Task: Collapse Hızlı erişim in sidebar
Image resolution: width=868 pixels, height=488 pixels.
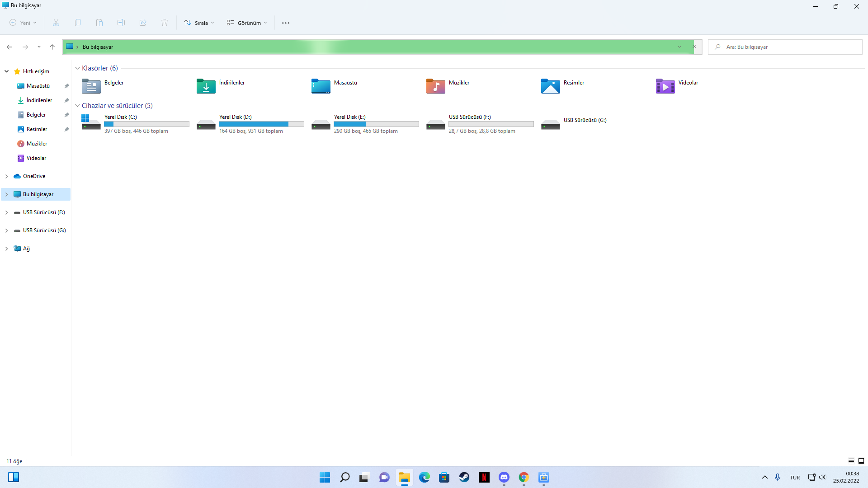Action: pos(7,71)
